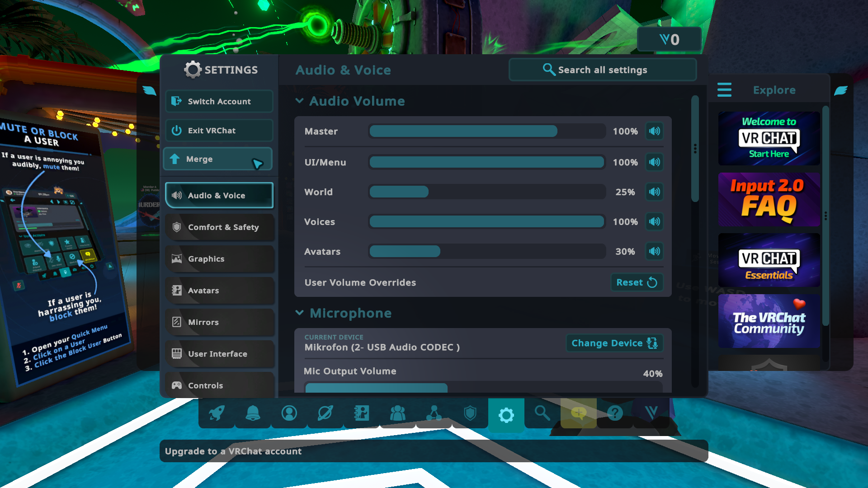Screen dimensions: 868x488
Task: Open the Avatars icon in bottom bar
Action: pyautogui.click(x=362, y=413)
